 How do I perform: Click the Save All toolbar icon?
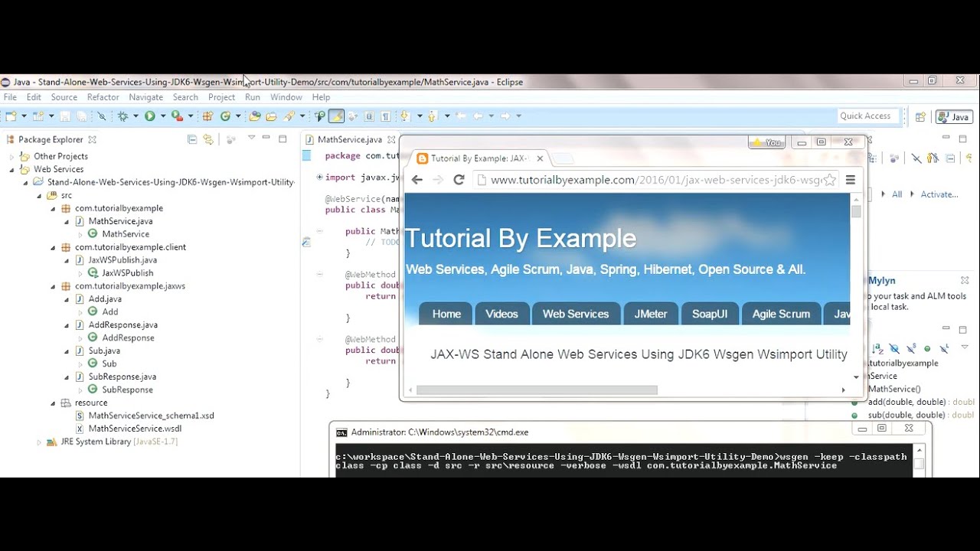click(x=82, y=116)
